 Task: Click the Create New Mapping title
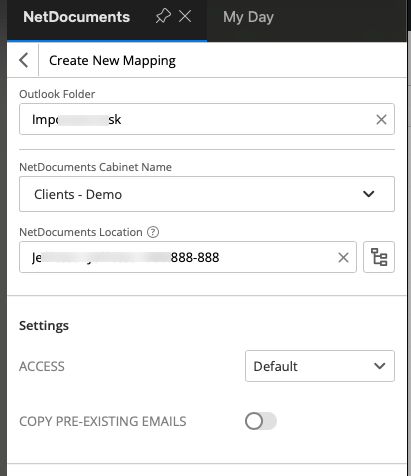pos(112,61)
